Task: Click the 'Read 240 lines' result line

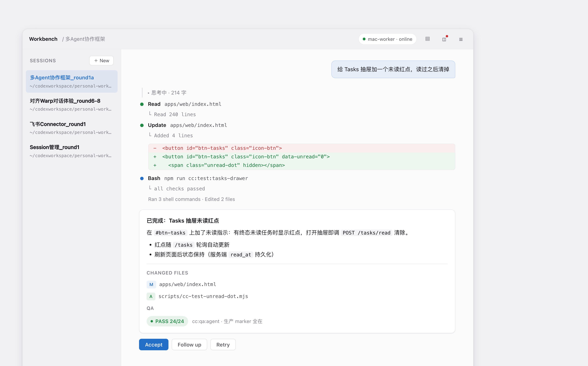Action: pos(175,114)
